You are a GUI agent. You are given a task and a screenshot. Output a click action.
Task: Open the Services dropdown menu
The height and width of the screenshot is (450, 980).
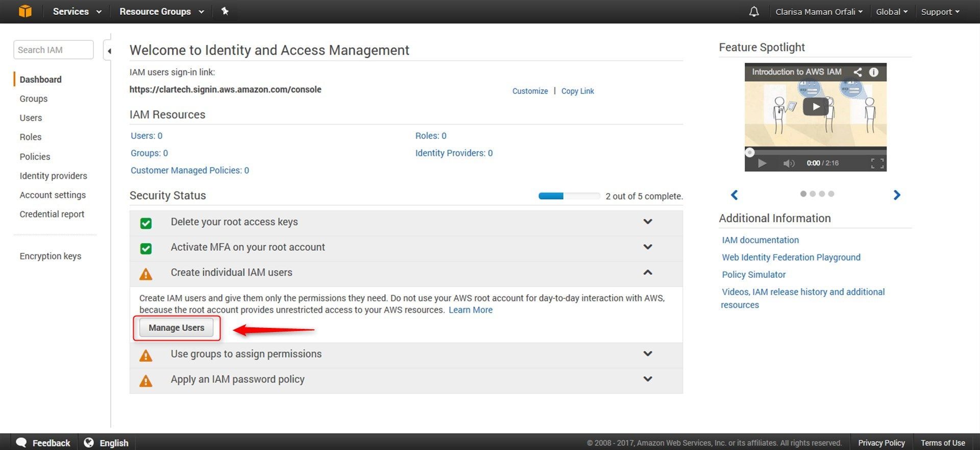click(77, 11)
